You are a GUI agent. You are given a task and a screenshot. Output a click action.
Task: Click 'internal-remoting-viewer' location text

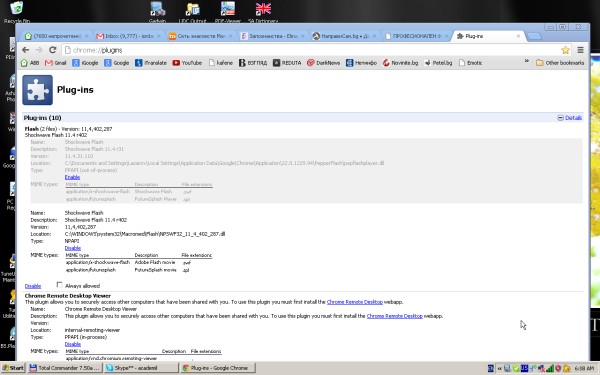point(92,330)
